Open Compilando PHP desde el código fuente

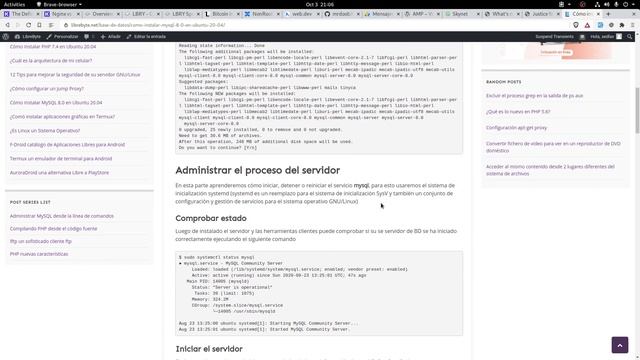pos(53,229)
